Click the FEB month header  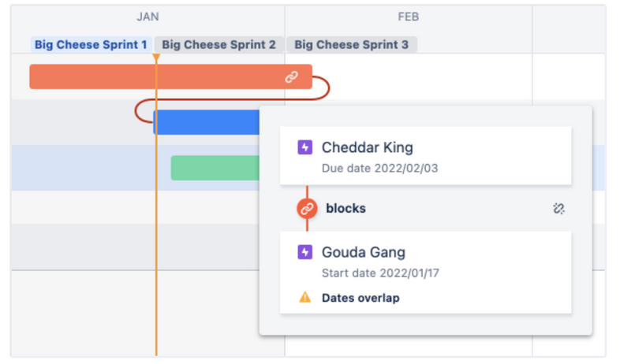click(408, 17)
